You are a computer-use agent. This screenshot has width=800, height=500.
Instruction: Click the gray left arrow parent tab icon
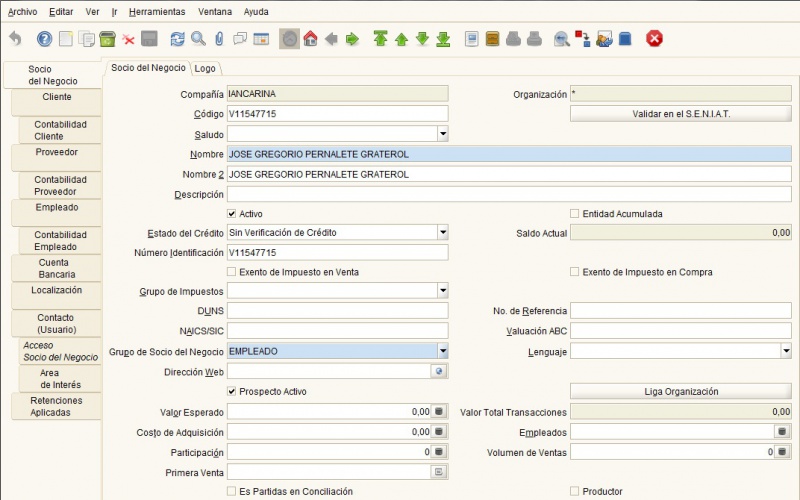(331, 39)
